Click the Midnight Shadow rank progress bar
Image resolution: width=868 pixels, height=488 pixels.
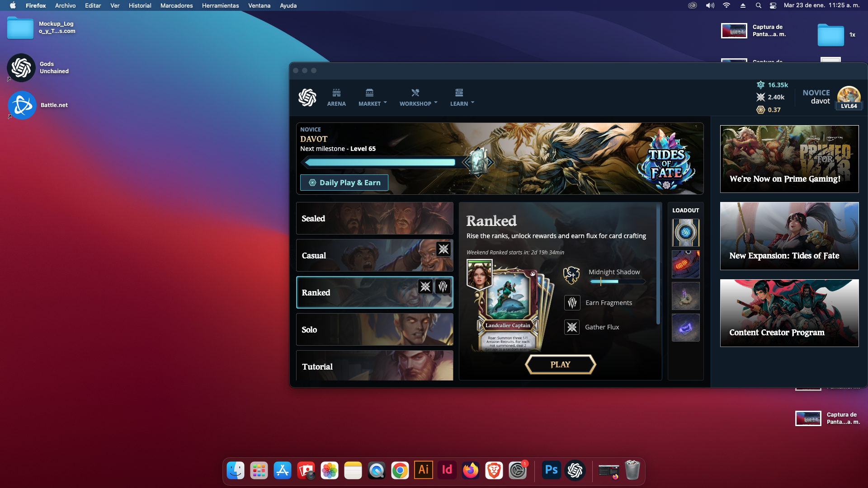(618, 282)
